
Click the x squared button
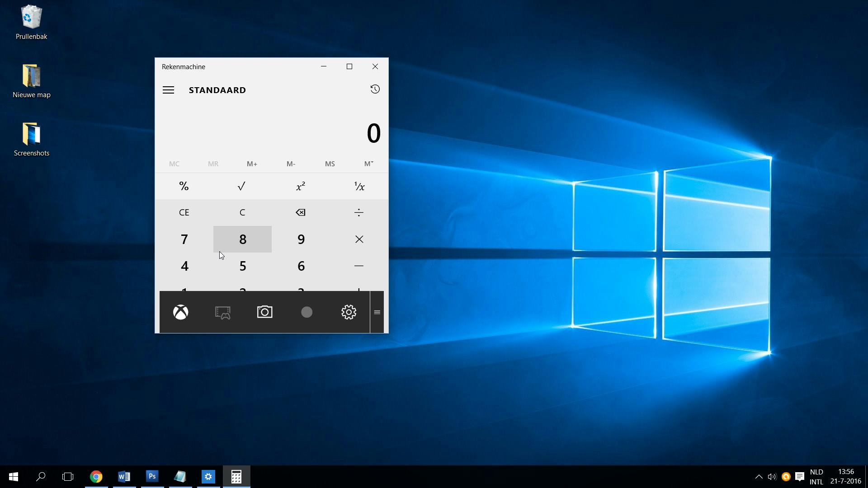301,186
